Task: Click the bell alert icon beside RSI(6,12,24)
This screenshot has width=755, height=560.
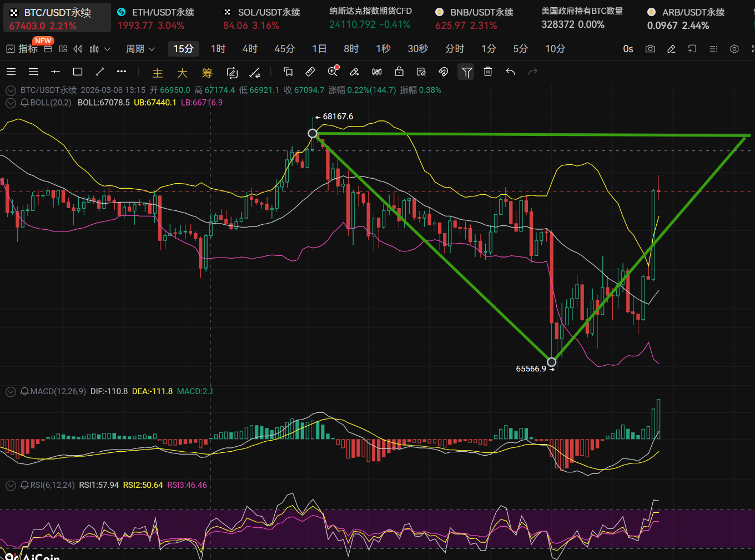Action: coord(24,485)
